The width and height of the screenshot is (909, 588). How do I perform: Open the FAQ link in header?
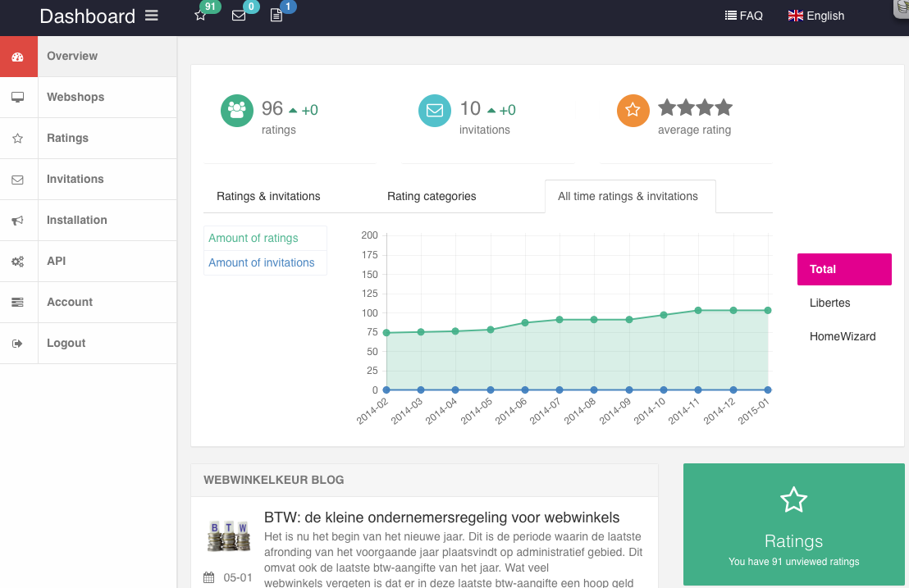pyautogui.click(x=744, y=16)
